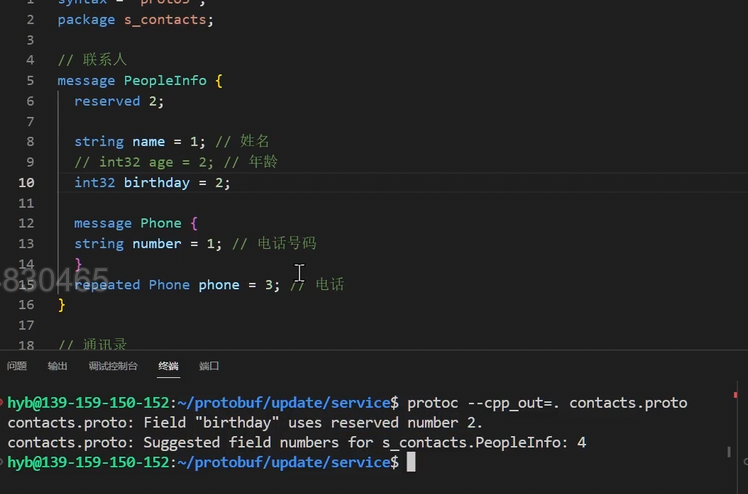Select the 终端 tab
The image size is (748, 494).
(168, 366)
